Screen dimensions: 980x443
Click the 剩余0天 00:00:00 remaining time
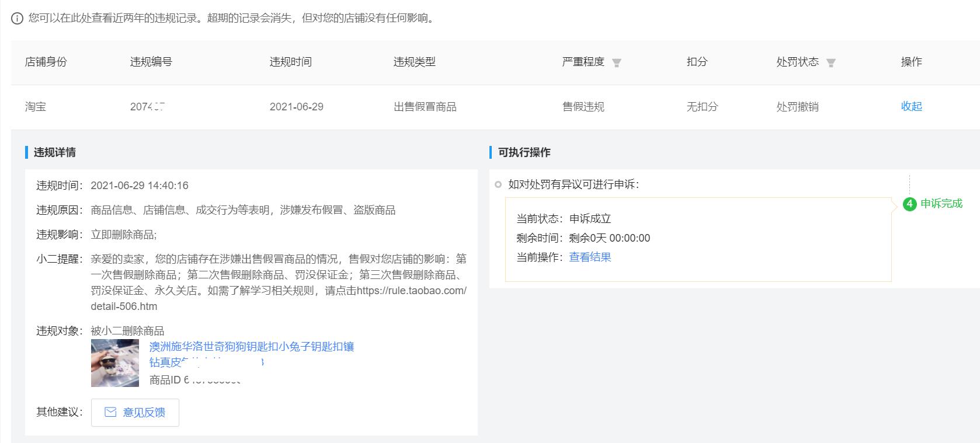pos(610,238)
